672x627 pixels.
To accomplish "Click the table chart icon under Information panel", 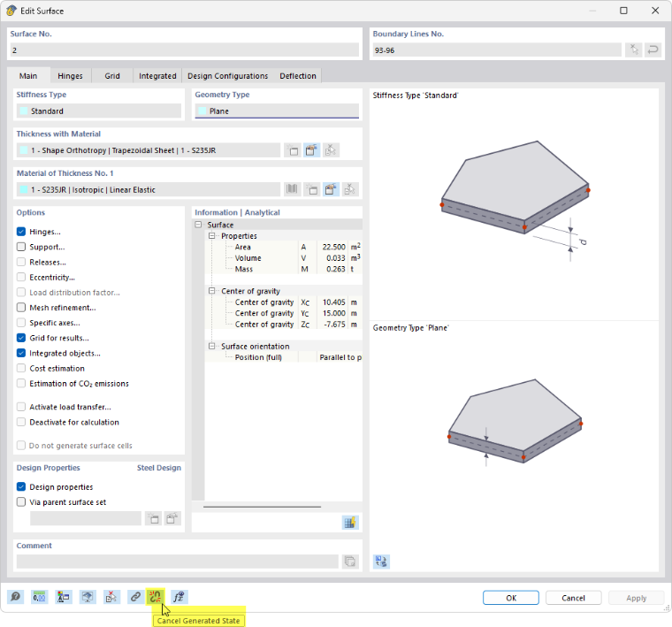I will (x=350, y=523).
